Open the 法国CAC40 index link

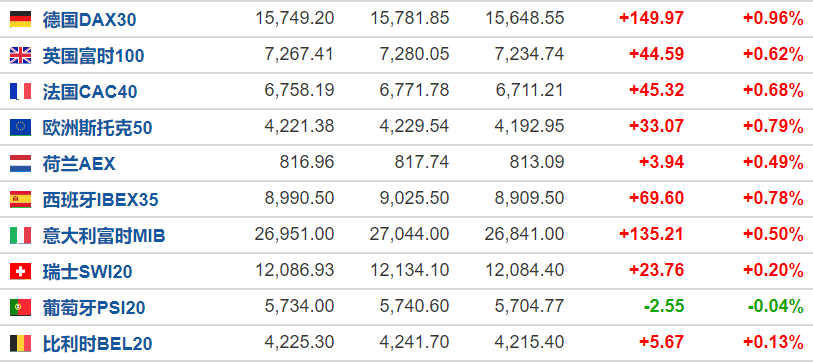point(90,92)
